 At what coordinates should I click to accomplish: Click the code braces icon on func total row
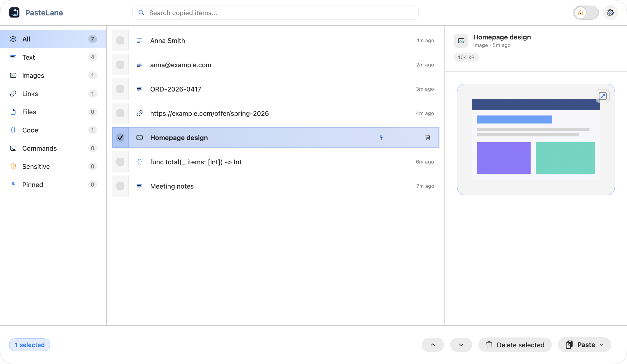(140, 162)
